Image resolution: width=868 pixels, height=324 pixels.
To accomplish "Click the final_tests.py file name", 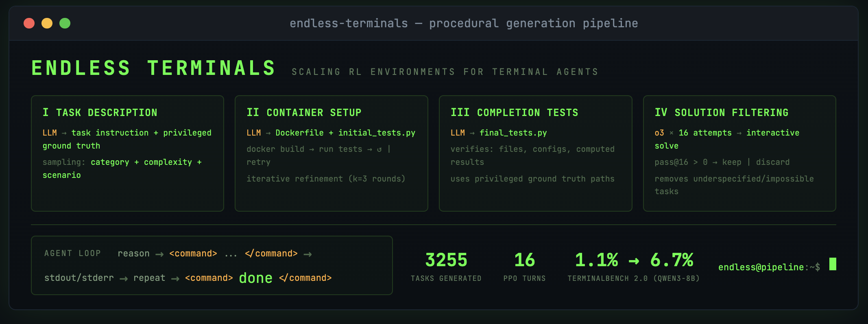I will [513, 133].
